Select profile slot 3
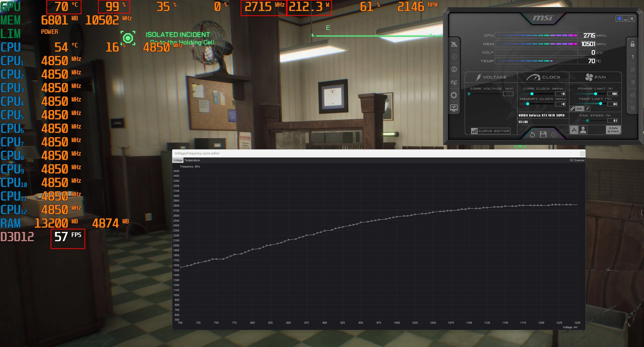 632,82
